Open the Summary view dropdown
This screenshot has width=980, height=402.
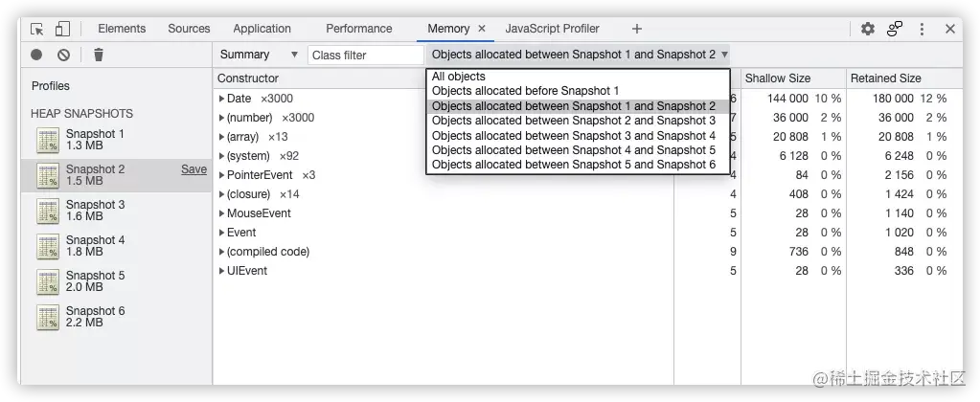(x=259, y=55)
